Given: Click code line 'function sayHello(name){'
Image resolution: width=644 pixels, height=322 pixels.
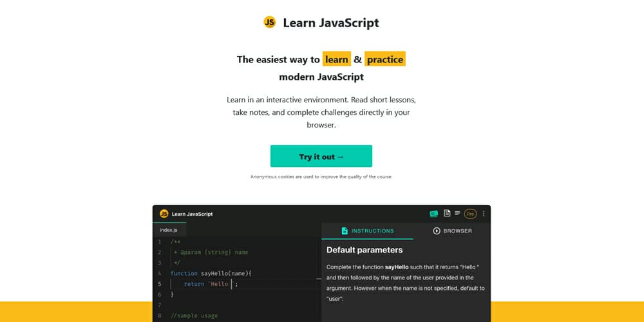Looking at the screenshot, I should [211, 273].
